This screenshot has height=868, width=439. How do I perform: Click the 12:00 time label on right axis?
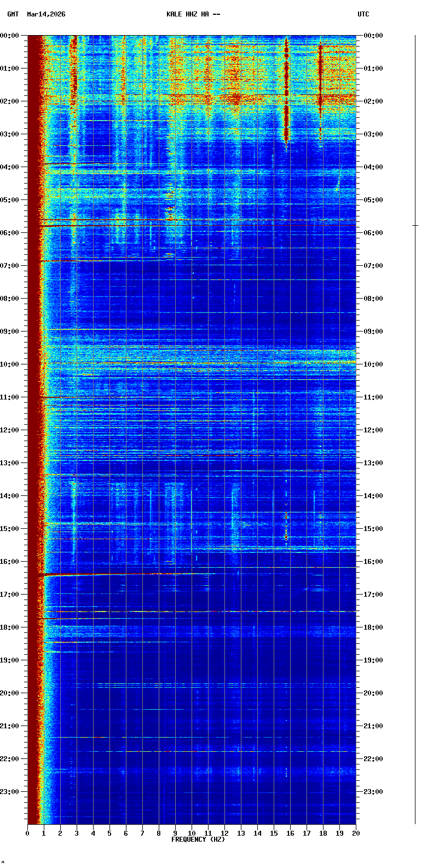pos(373,430)
